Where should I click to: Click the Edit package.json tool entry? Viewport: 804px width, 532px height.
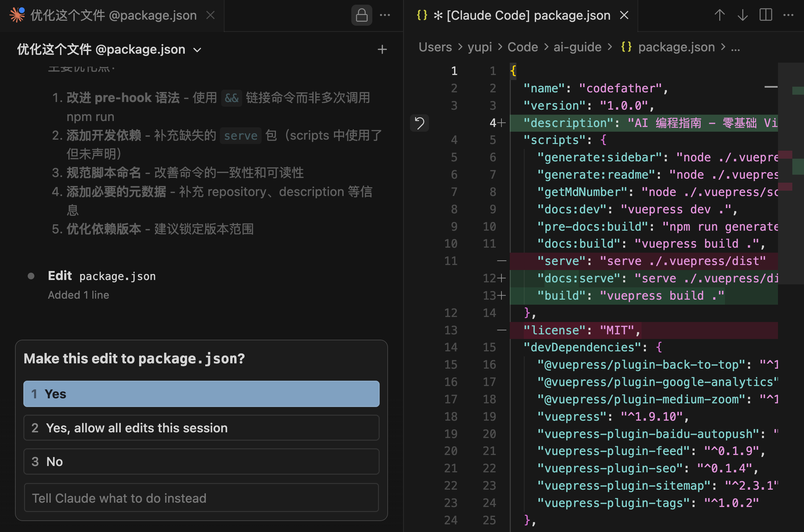(x=102, y=276)
